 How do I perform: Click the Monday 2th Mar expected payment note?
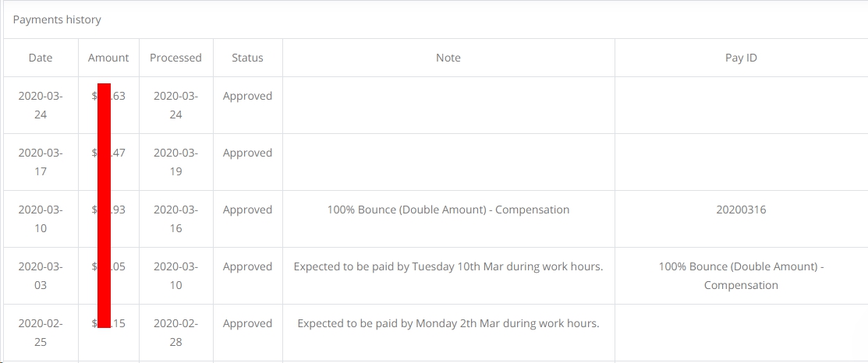coord(448,323)
